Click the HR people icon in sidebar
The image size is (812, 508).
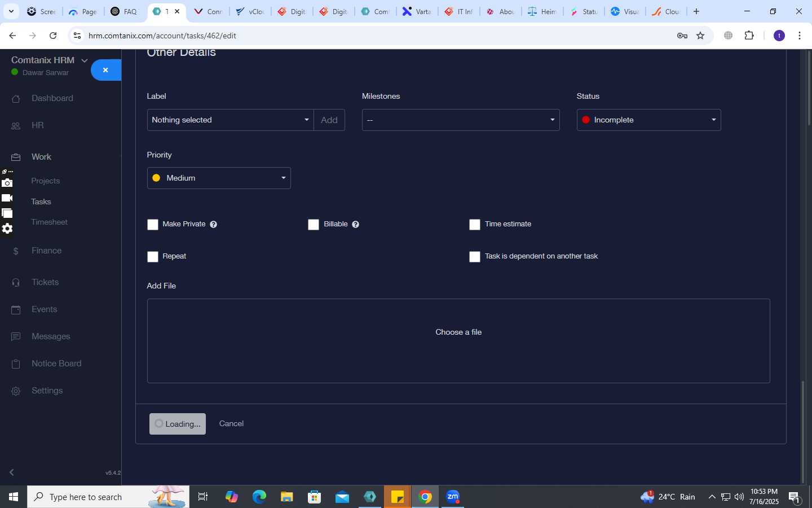point(16,126)
